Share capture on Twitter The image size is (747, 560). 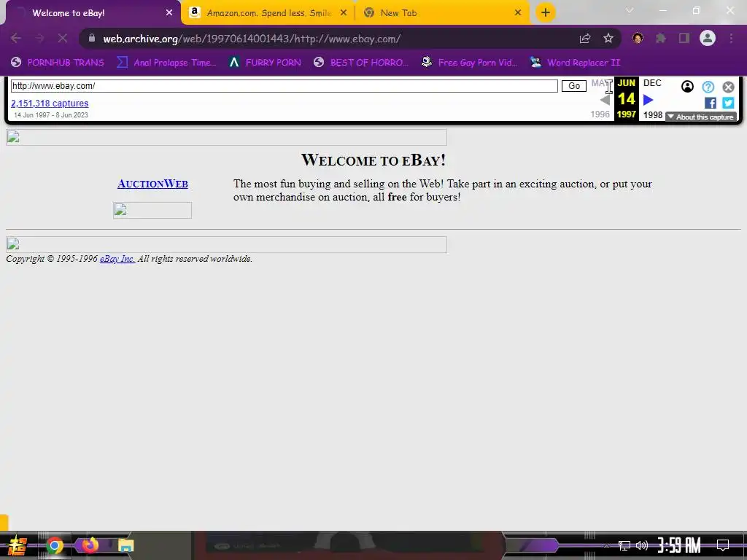pyautogui.click(x=728, y=103)
